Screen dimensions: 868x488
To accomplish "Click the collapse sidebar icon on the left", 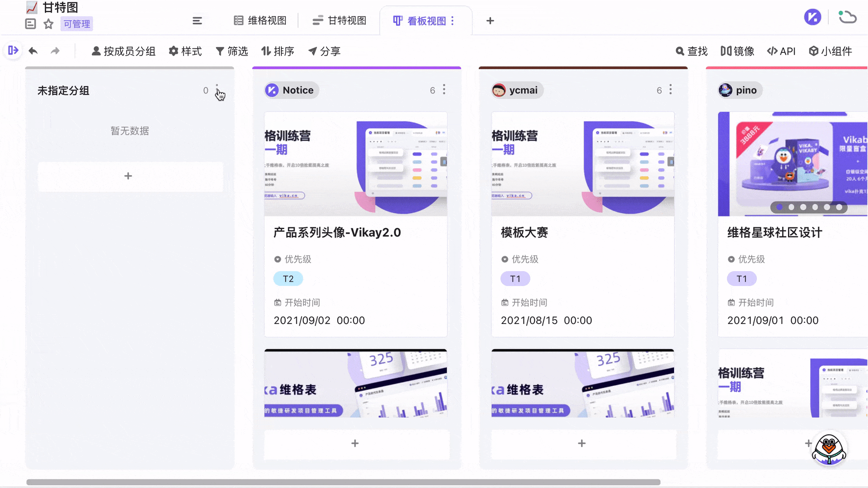I will (x=13, y=51).
